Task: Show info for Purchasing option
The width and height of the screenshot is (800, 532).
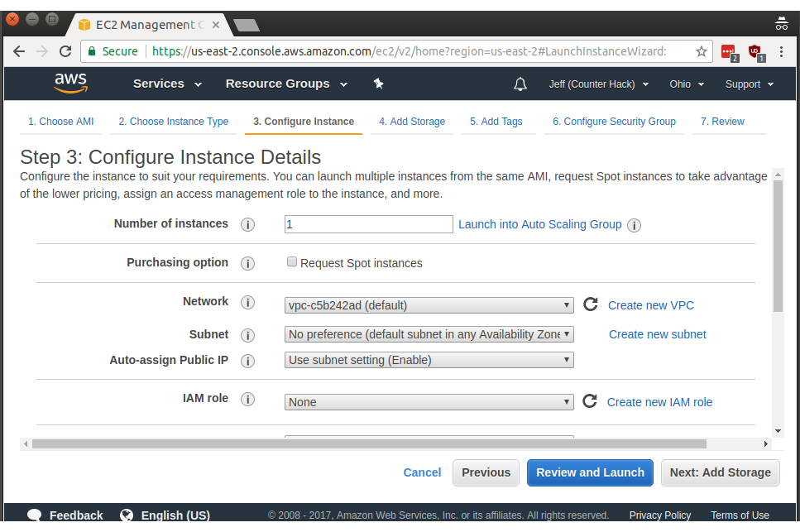Action: click(x=247, y=263)
